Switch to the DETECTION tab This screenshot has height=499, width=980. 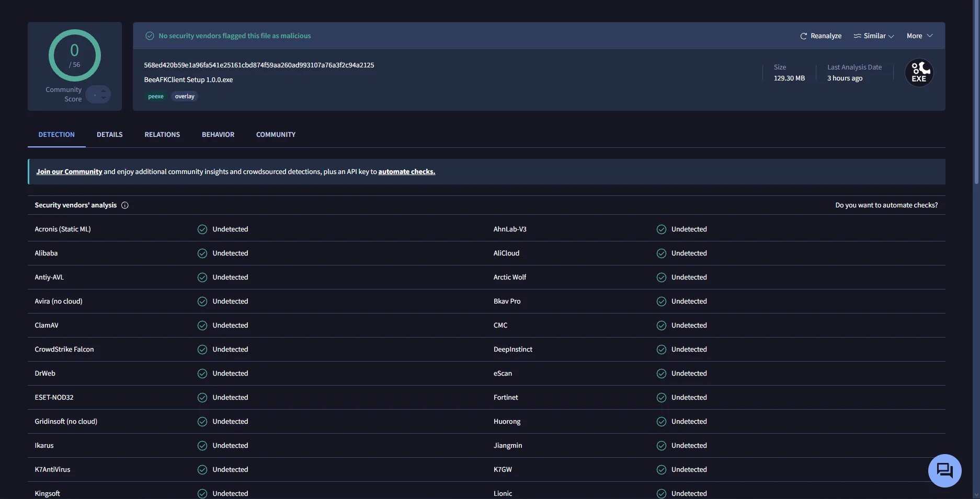pyautogui.click(x=56, y=135)
